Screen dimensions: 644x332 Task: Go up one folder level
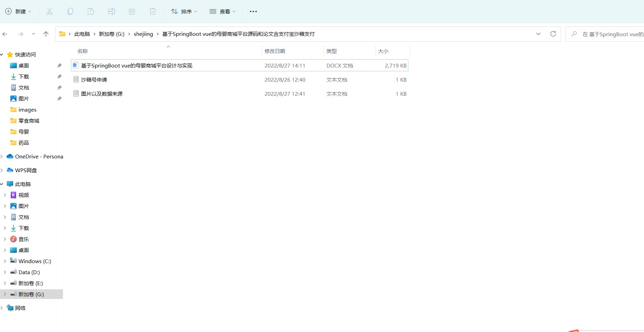click(46, 34)
